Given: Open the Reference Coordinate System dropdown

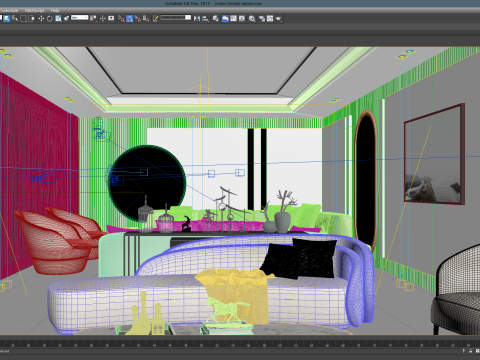Looking at the screenshot, I should 80,17.
